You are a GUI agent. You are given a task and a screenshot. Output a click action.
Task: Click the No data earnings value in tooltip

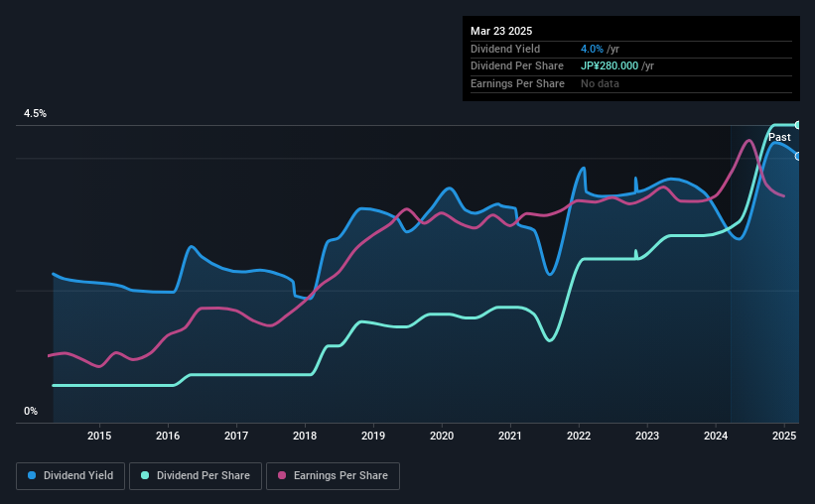(x=600, y=83)
